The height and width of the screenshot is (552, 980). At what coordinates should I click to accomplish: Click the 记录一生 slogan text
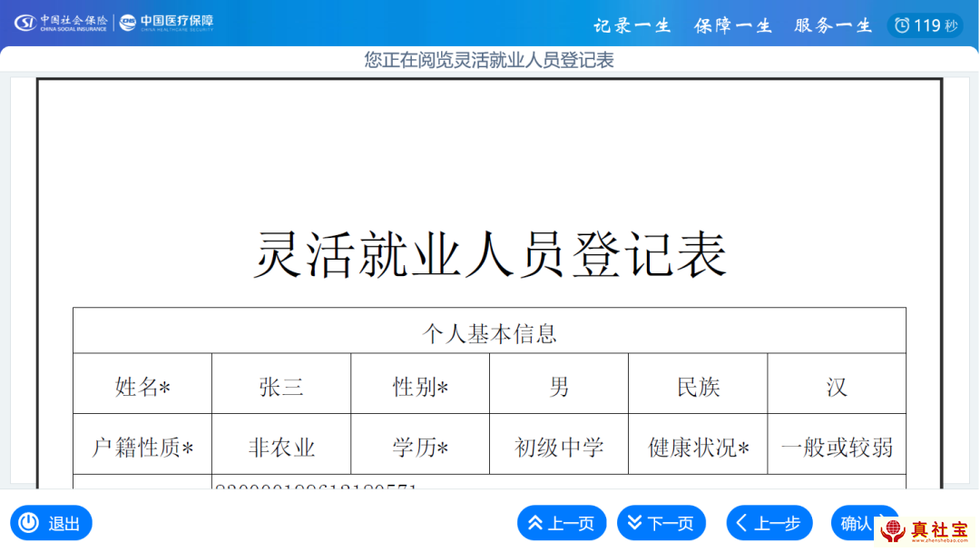point(632,25)
